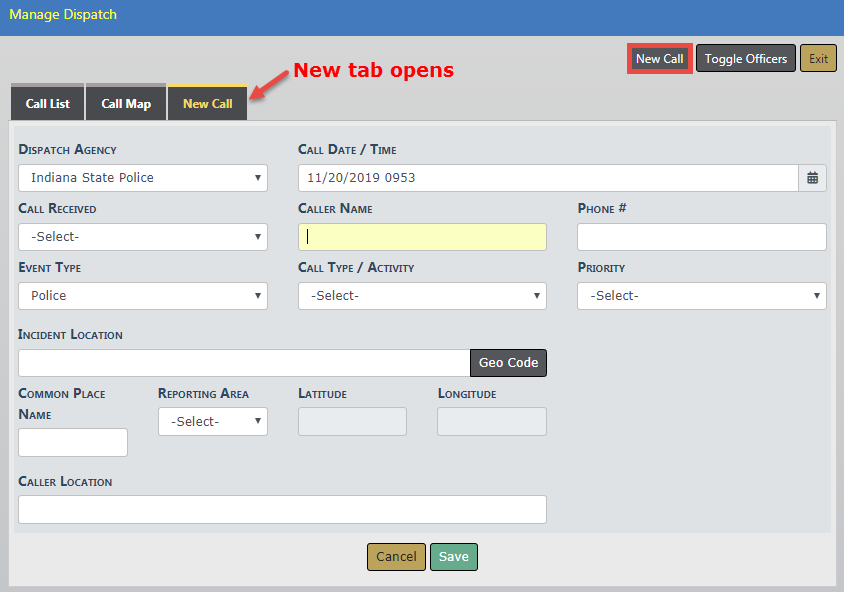Open the Call Date calendar picker icon
The width and height of the screenshot is (844, 592).
[812, 178]
